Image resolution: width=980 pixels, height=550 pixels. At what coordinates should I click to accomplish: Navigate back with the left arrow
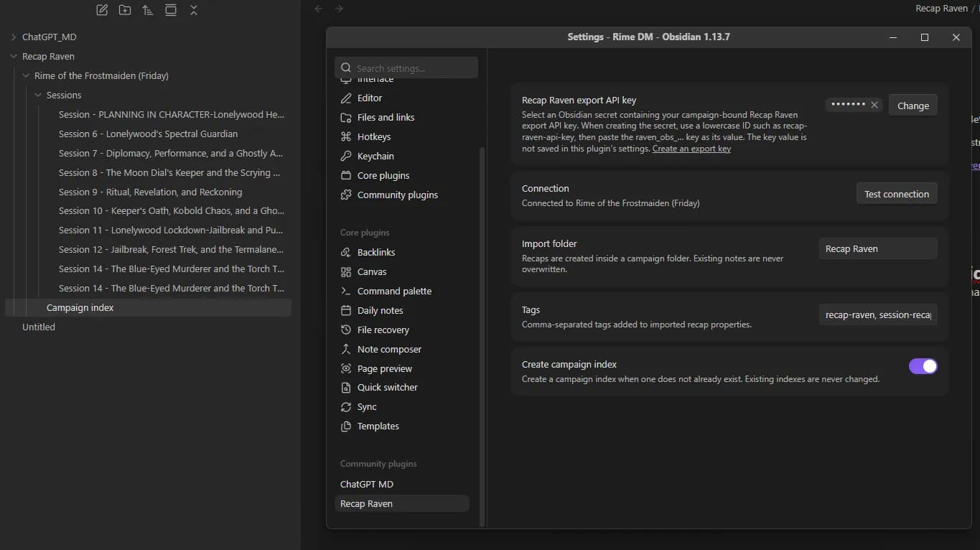tap(319, 9)
